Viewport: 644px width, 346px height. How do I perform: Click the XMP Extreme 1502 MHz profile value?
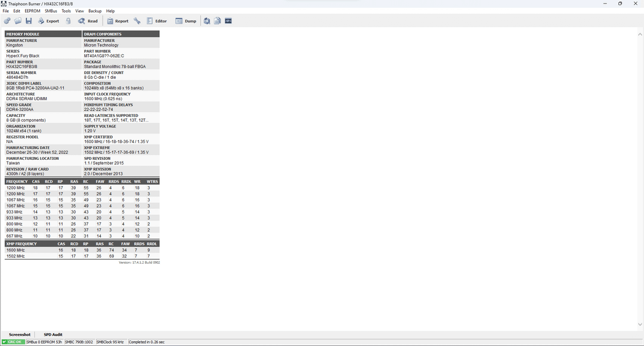(117, 152)
